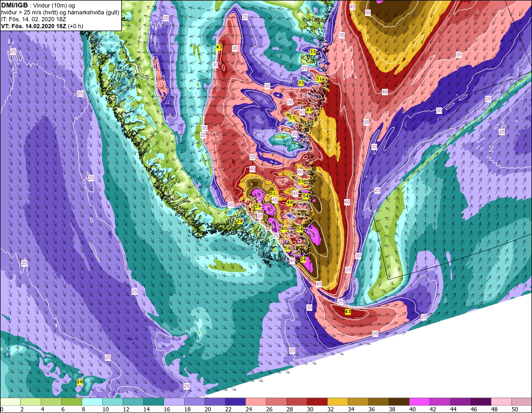This screenshot has height=413, width=532.
Task: Select the 'VT: Fös. 14.02.2020 18Z' valid time line
Action: click(x=33, y=26)
